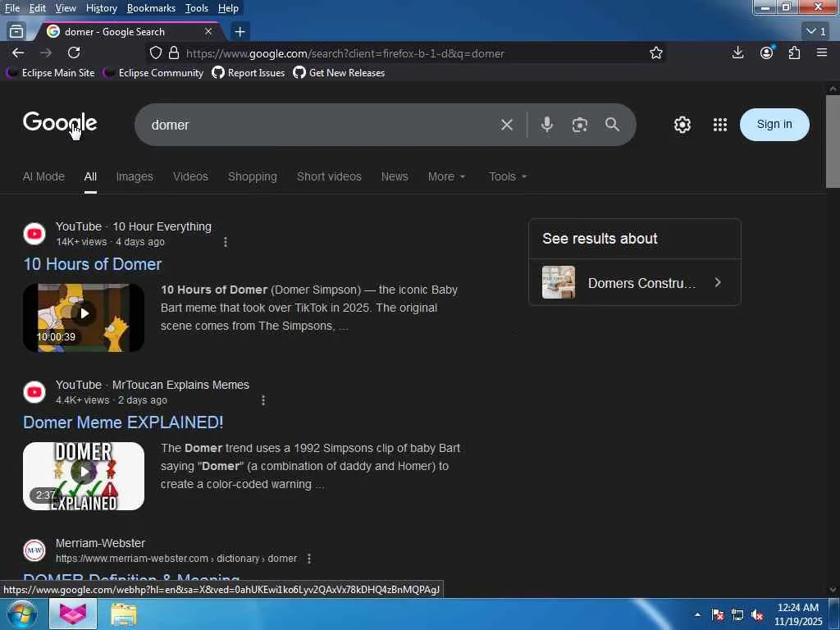Open the tracking protection shield icon
This screenshot has width=840, height=630.
[155, 53]
